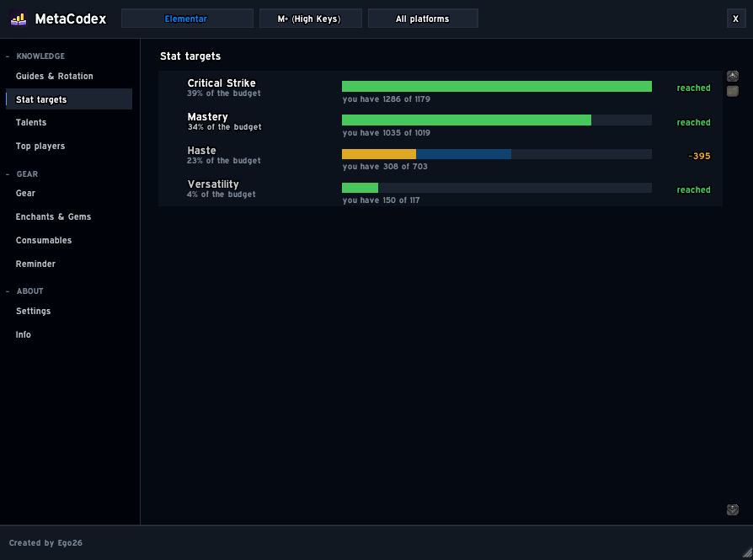Collapse the GEAR section

pos(23,173)
